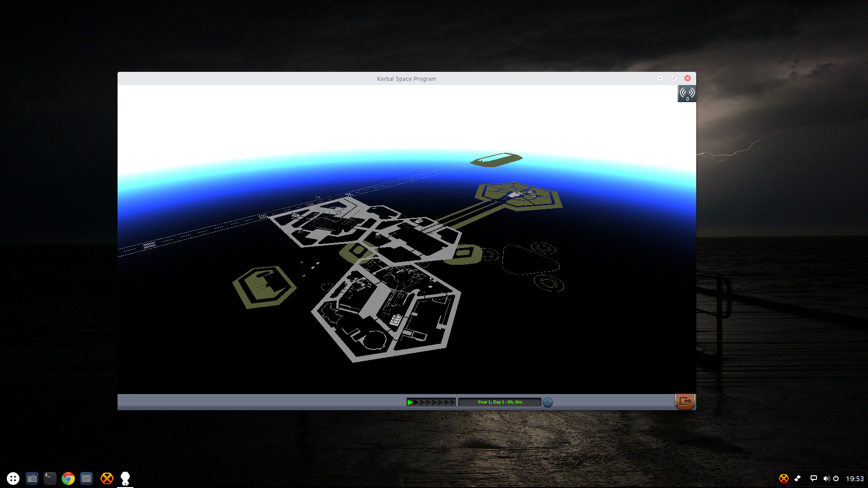
Task: Close the Kerbal Space Program window
Action: [x=688, y=78]
